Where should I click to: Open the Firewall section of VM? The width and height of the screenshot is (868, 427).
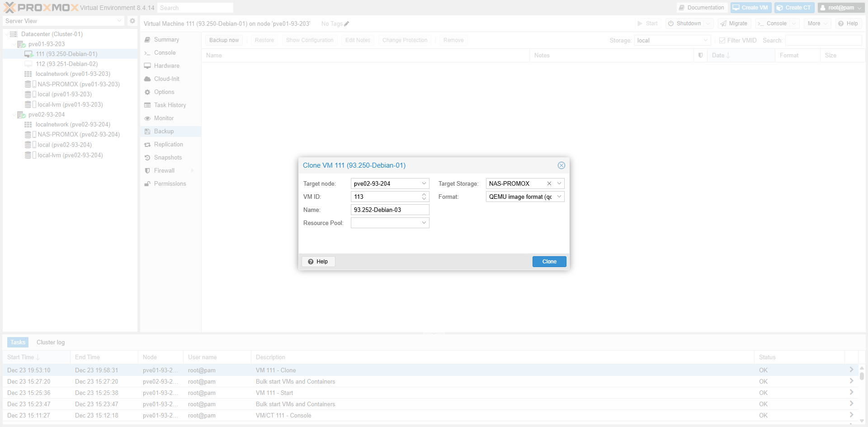click(164, 171)
